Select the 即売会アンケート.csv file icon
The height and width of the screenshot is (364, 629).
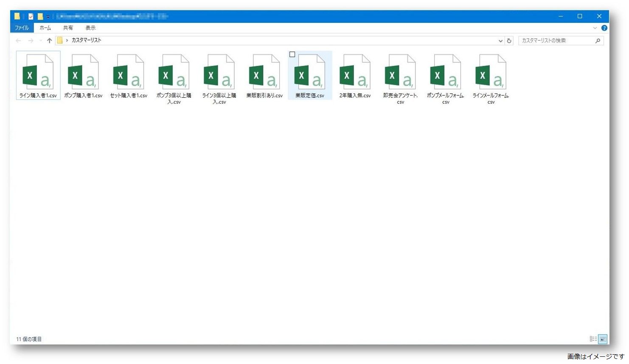point(400,72)
